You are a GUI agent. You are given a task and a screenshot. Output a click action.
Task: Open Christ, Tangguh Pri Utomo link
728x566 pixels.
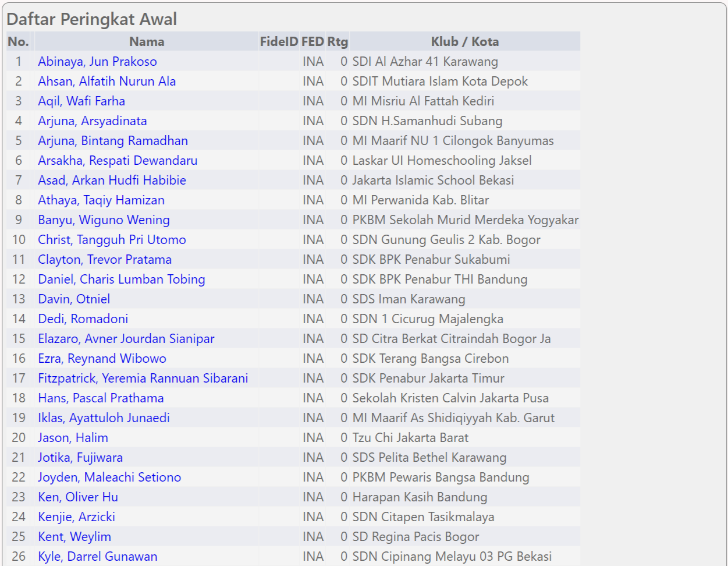112,240
